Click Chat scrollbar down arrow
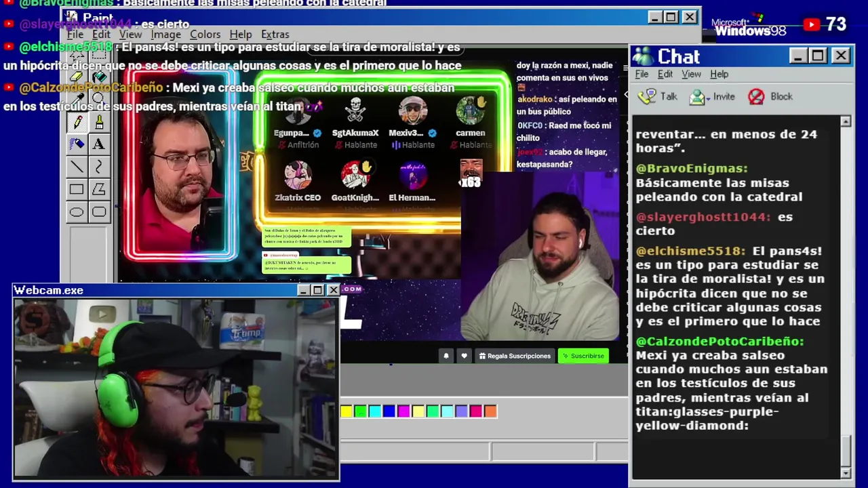868x488 pixels. point(846,472)
